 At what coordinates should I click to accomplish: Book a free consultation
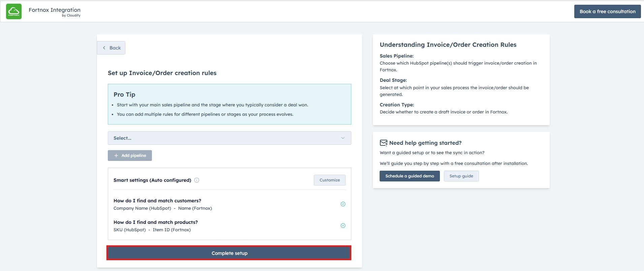607,11
